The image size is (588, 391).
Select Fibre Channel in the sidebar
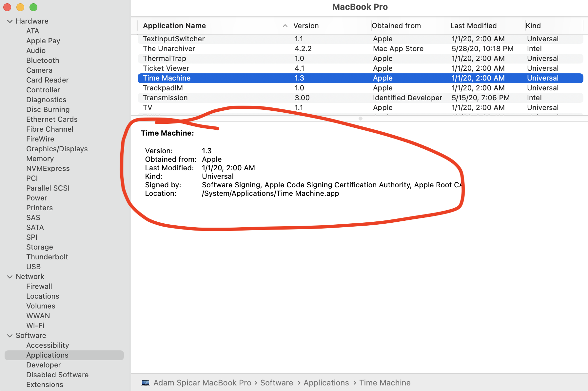[x=50, y=129]
